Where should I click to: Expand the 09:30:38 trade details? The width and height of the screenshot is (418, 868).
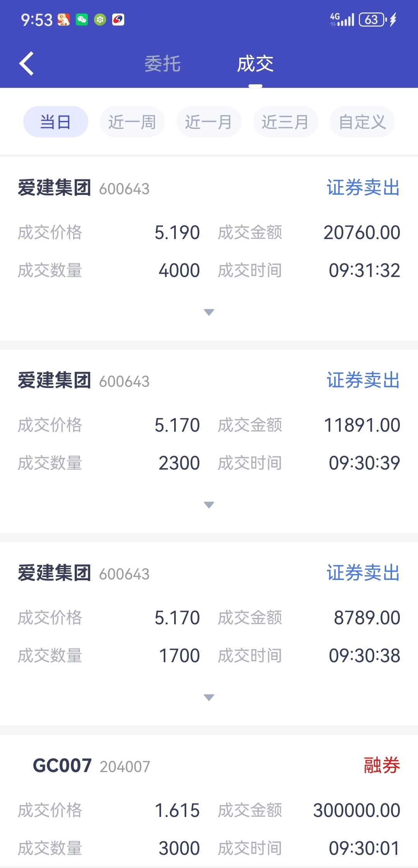(209, 697)
